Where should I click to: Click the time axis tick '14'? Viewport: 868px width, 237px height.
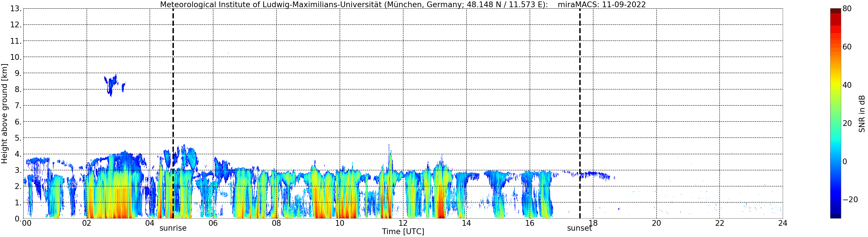466,223
